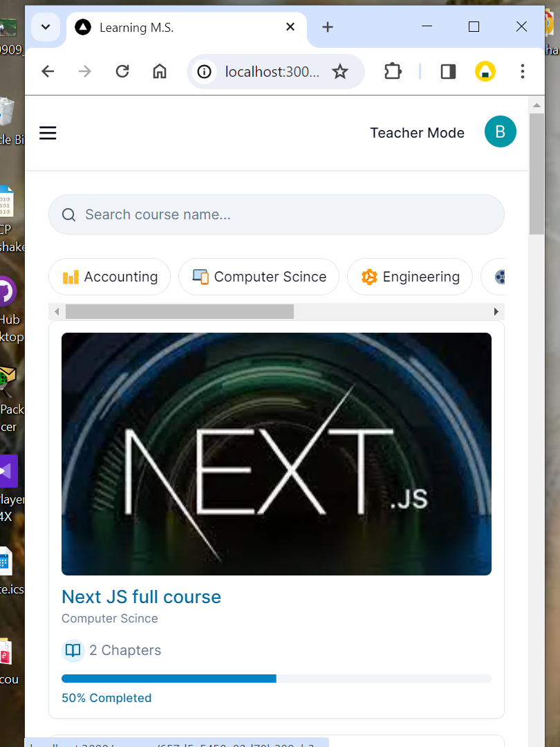Image resolution: width=560 pixels, height=747 pixels.
Task: Click the horizontal category scrollbar thumb
Action: pyautogui.click(x=180, y=311)
